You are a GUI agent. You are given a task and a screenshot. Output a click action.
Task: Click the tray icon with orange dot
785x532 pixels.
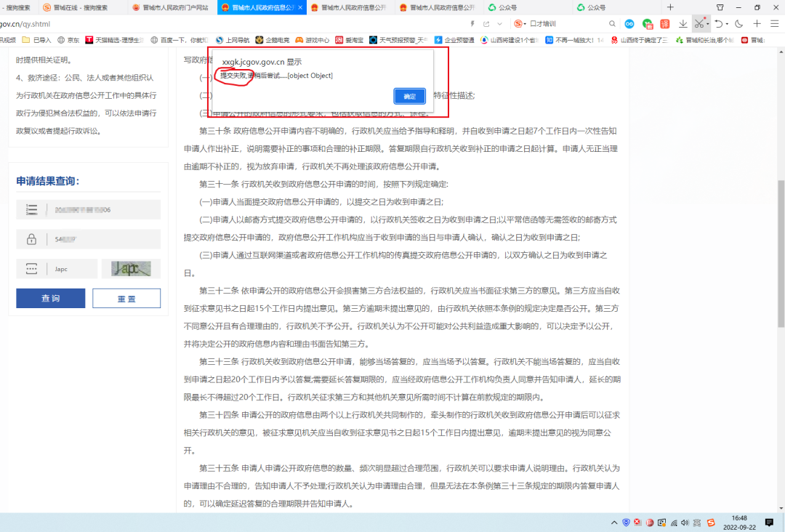click(x=662, y=523)
